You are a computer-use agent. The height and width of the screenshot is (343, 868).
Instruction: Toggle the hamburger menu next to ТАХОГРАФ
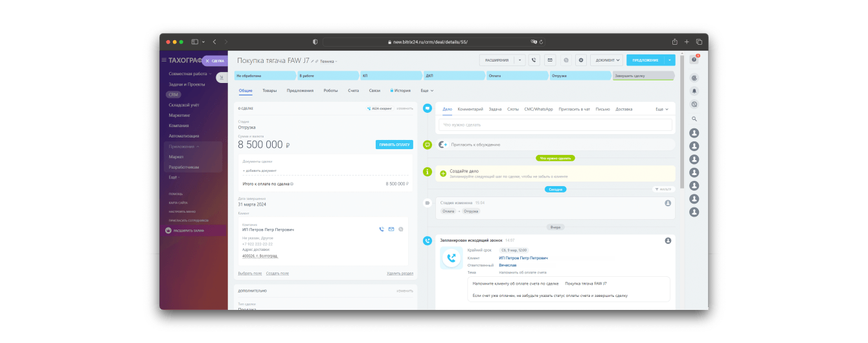164,60
